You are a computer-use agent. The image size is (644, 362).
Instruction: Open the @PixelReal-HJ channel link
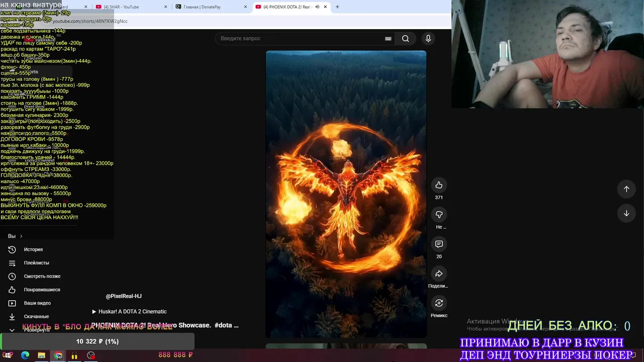point(124,296)
